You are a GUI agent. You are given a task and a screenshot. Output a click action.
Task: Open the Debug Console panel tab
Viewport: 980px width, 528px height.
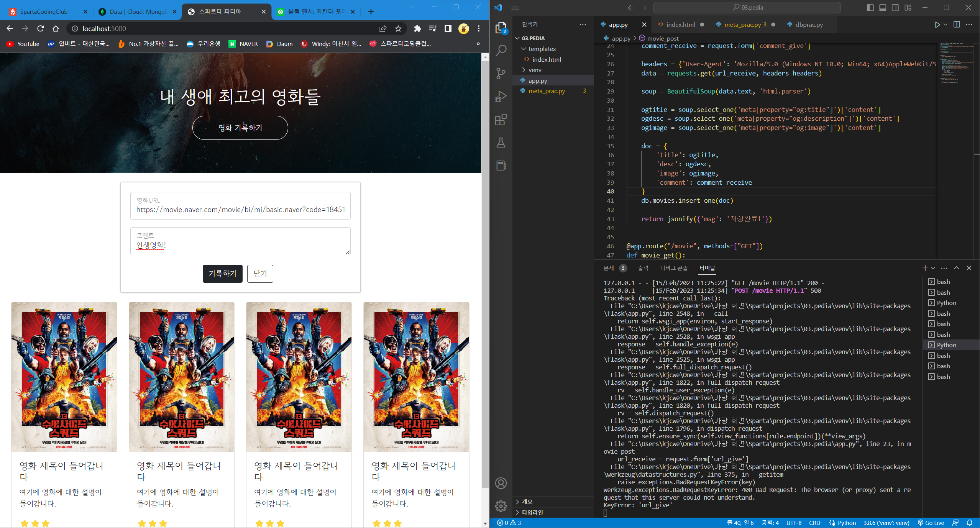click(674, 268)
